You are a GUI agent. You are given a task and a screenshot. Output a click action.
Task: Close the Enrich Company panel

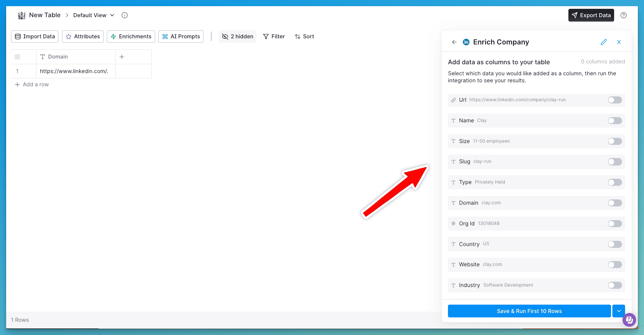pos(619,42)
